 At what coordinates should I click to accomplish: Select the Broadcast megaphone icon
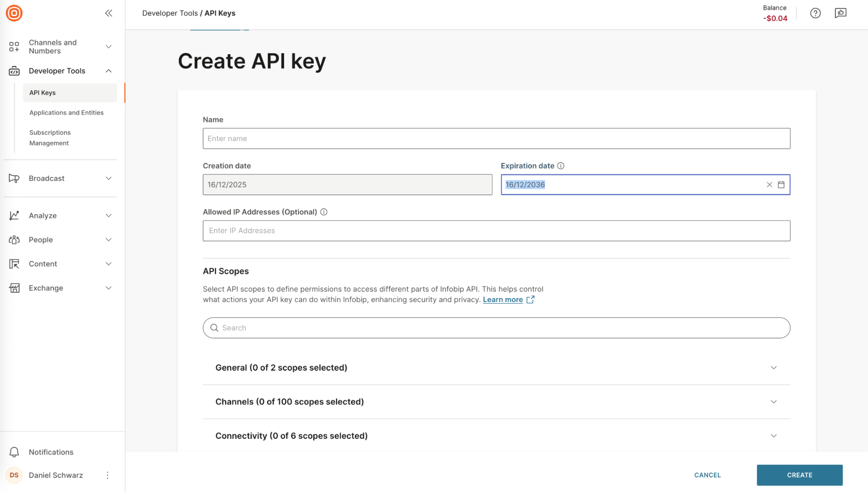click(x=14, y=178)
